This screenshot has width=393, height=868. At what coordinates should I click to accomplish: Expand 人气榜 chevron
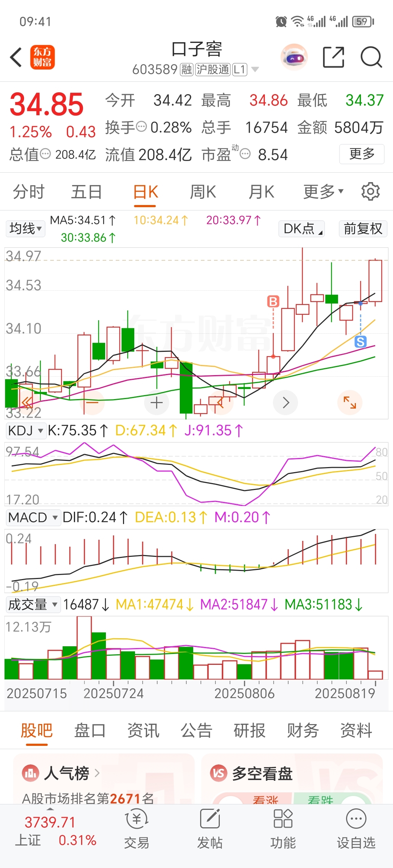coord(97,773)
